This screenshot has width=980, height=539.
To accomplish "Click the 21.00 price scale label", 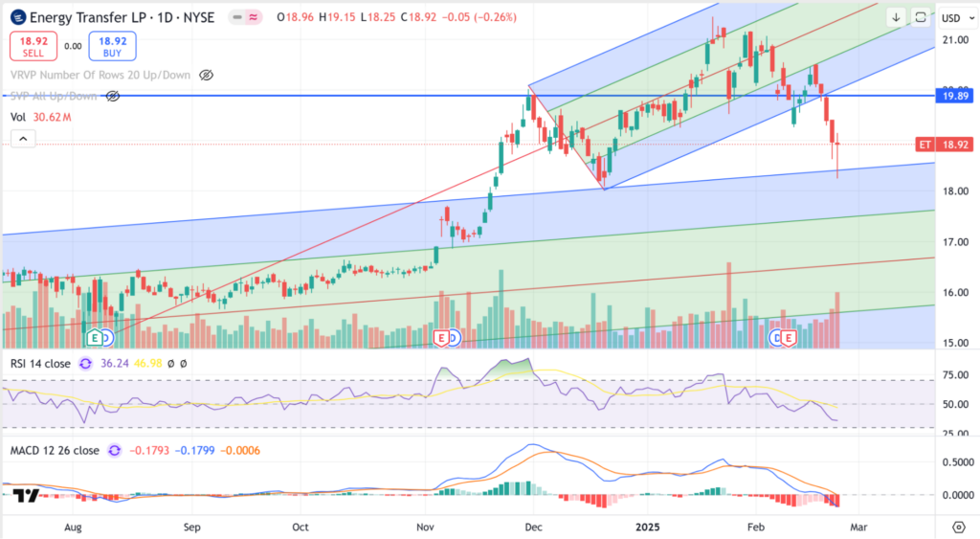I will (x=956, y=40).
